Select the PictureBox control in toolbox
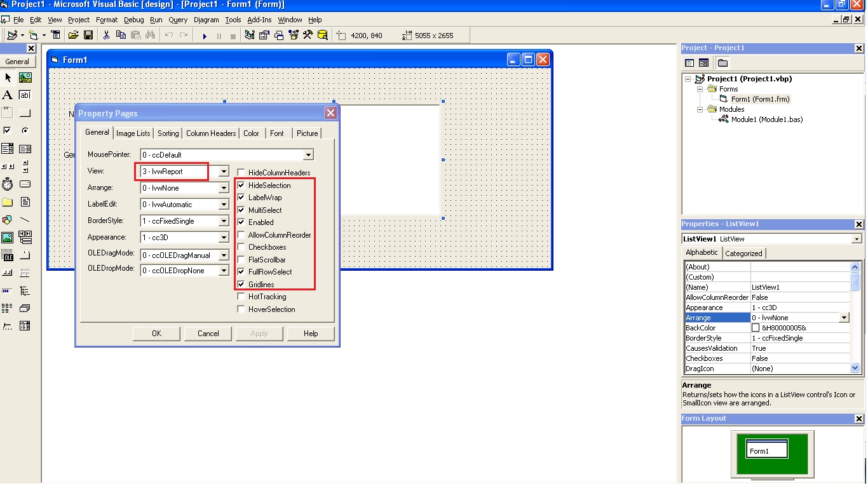Image resolution: width=868 pixels, height=488 pixels. pyautogui.click(x=25, y=78)
